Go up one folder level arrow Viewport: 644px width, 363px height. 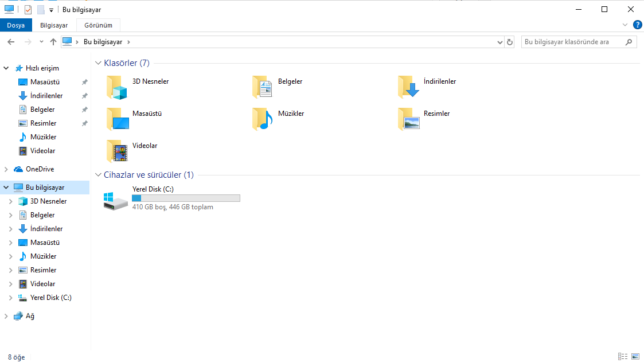click(53, 42)
